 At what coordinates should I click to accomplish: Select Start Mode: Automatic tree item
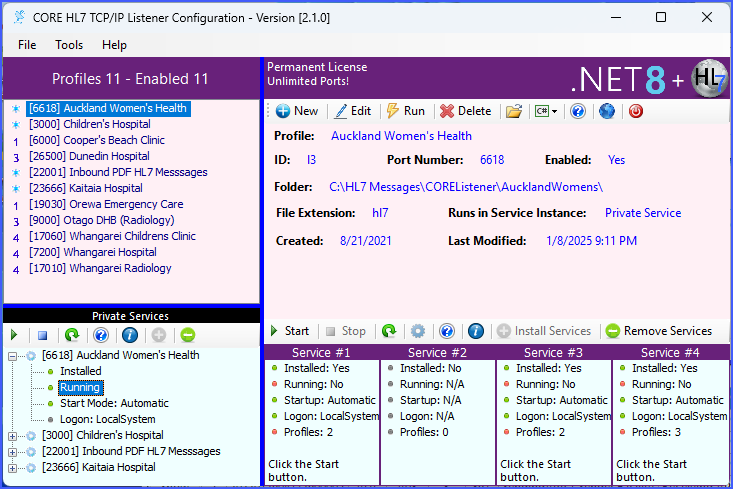coord(114,403)
